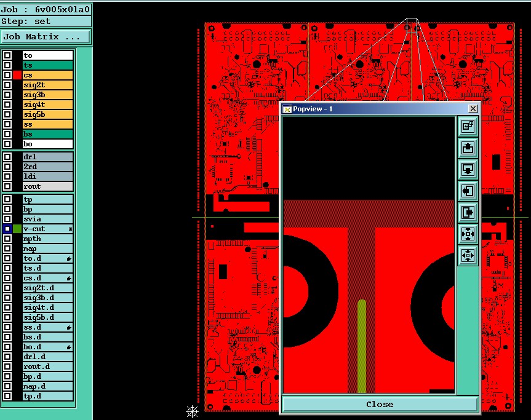Close the Popview with the Close button

point(380,404)
